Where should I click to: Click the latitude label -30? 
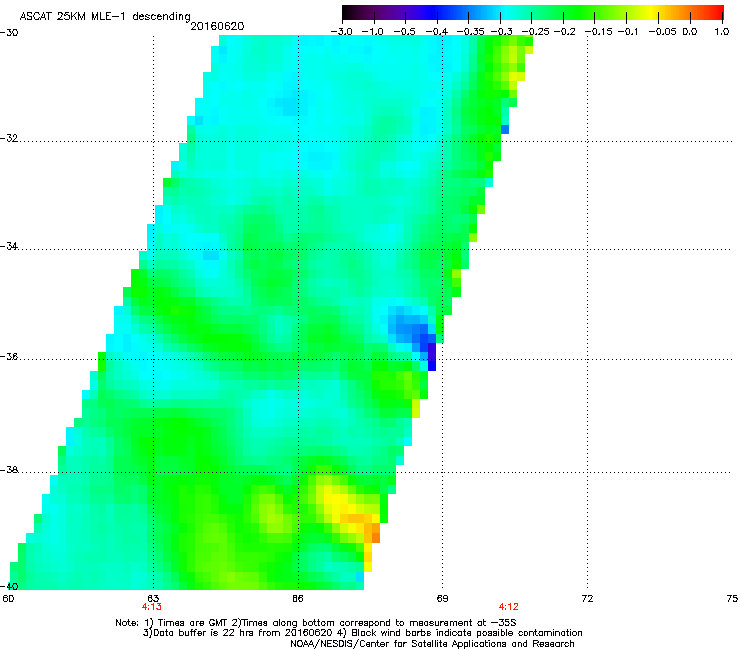pyautogui.click(x=9, y=33)
